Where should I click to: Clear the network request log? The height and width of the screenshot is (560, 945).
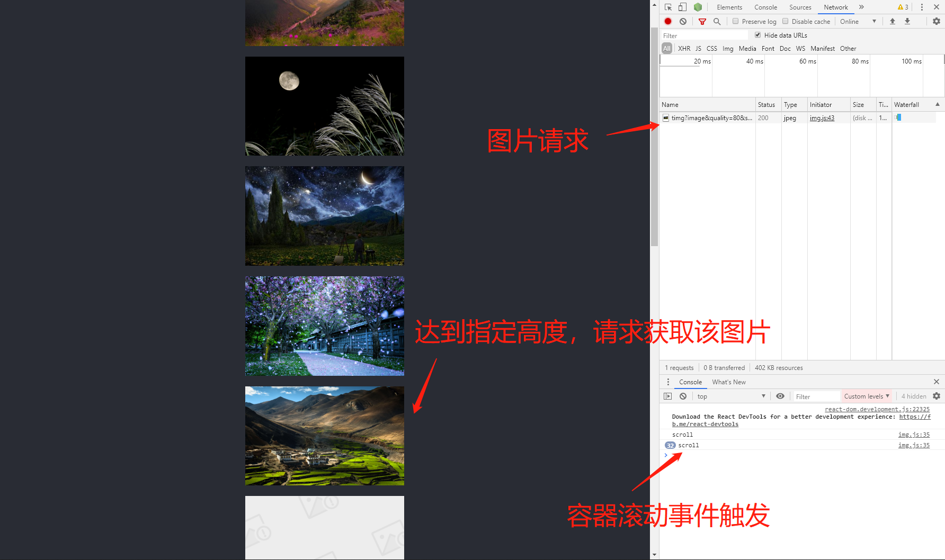(x=683, y=21)
